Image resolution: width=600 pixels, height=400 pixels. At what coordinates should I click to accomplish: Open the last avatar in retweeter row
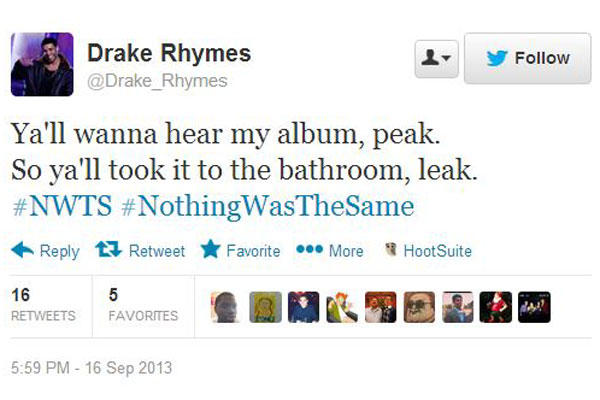click(534, 307)
